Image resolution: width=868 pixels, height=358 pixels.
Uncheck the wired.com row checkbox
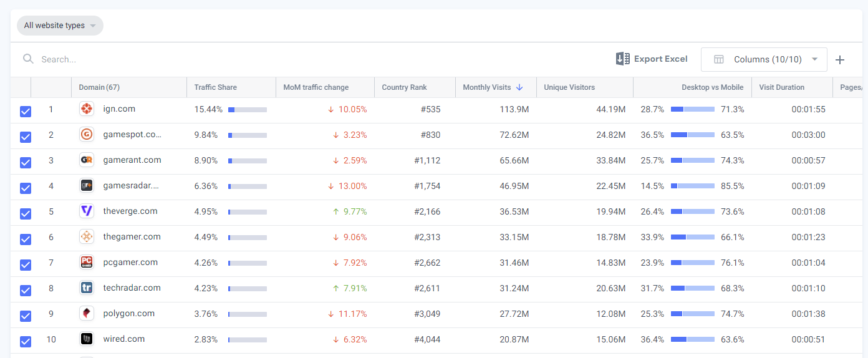(26, 342)
